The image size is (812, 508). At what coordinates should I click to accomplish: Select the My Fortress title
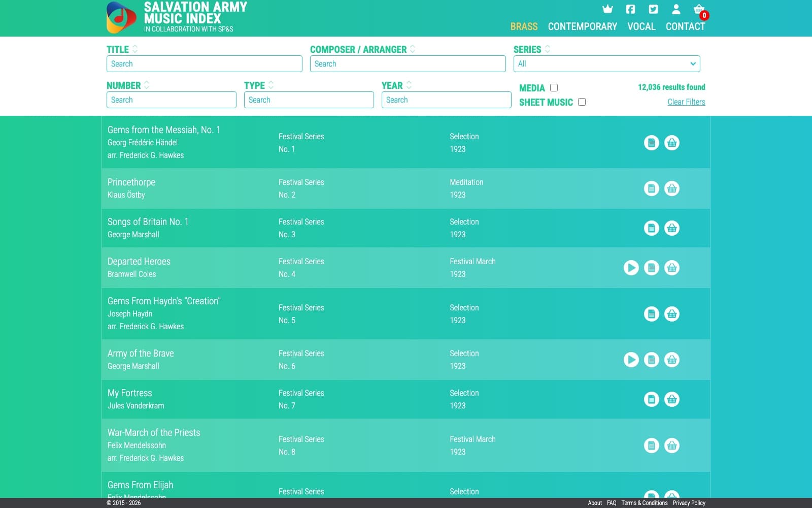click(x=129, y=393)
